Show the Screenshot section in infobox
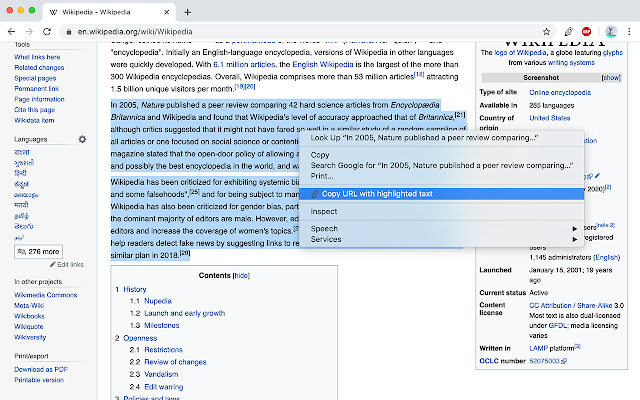This screenshot has width=640, height=400. click(611, 78)
